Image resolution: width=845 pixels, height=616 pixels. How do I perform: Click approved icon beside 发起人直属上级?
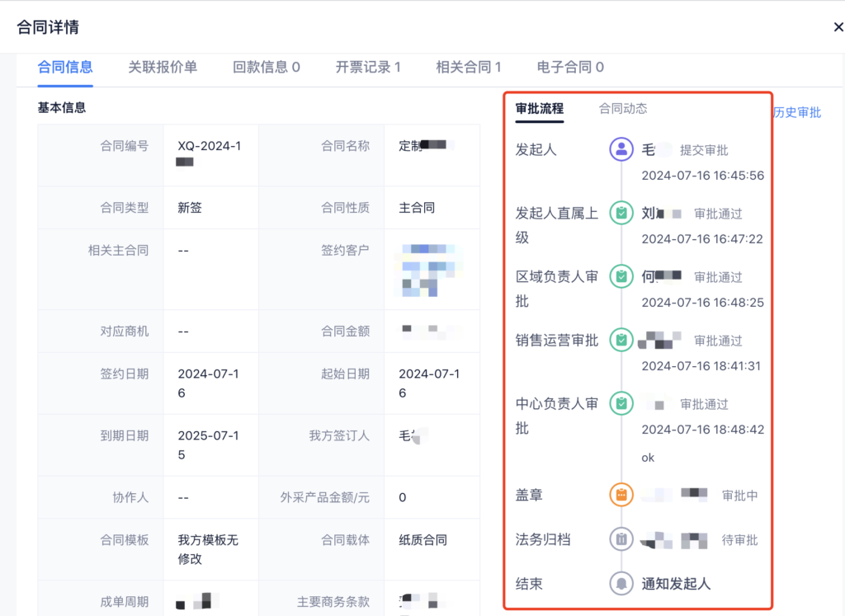[x=621, y=213]
